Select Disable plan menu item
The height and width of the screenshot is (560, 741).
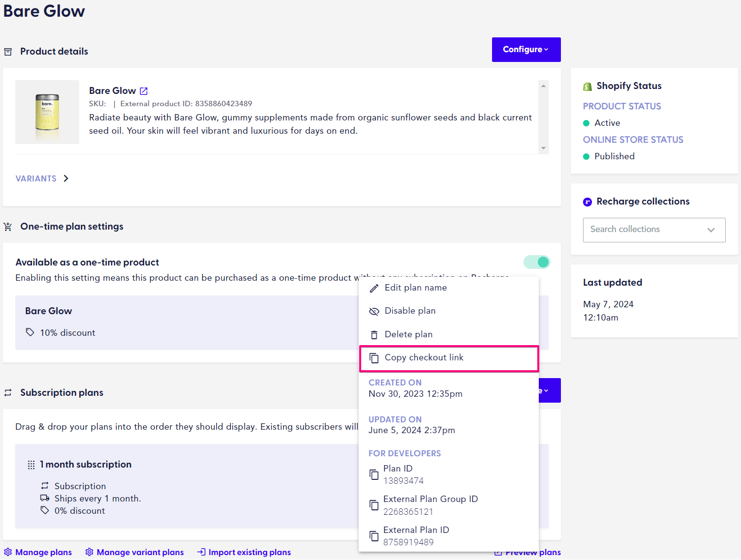pos(449,311)
